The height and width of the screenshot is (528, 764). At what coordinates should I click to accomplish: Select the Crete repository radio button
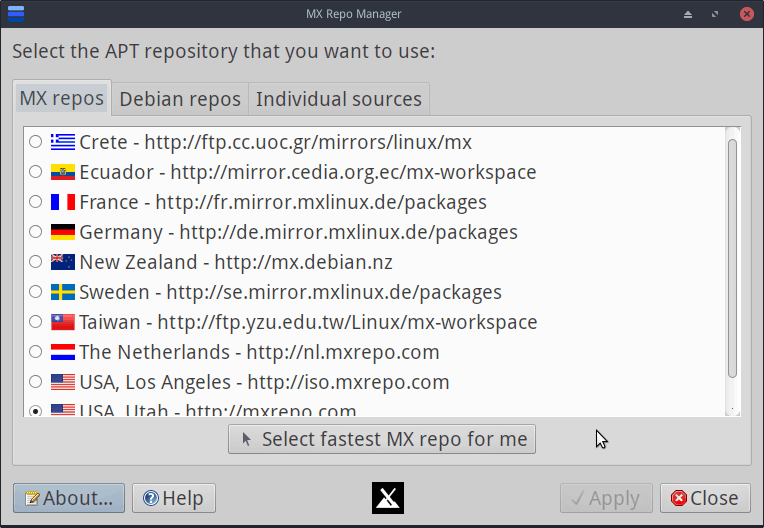(x=36, y=142)
